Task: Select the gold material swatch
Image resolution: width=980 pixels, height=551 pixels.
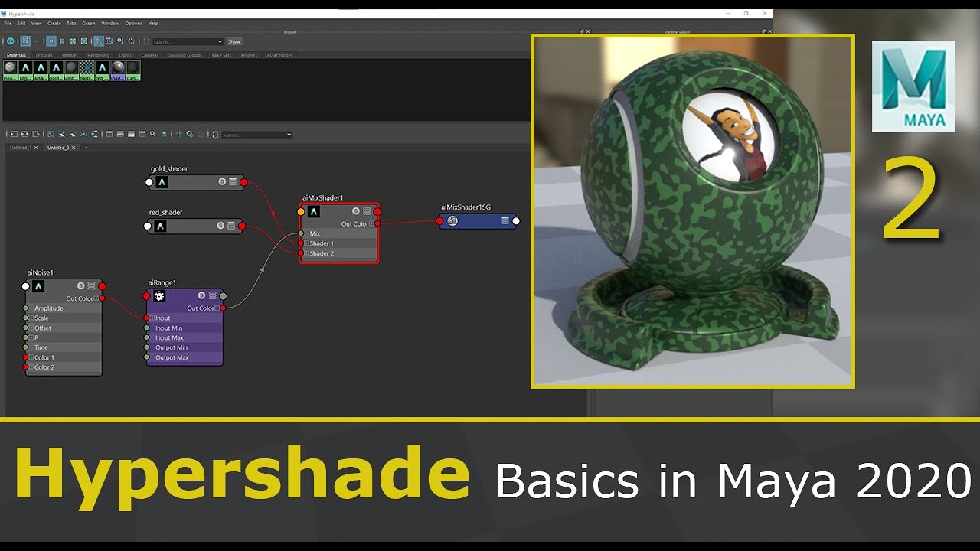Action: tap(56, 70)
